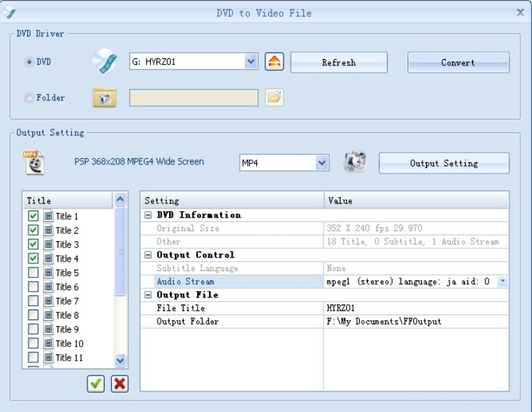Check the Title 9 checkbox
This screenshot has width=532, height=412.
pyautogui.click(x=33, y=329)
